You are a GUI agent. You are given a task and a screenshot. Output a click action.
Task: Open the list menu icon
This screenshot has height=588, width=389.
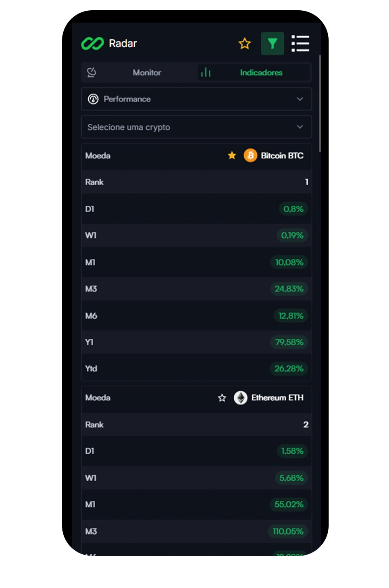(300, 44)
